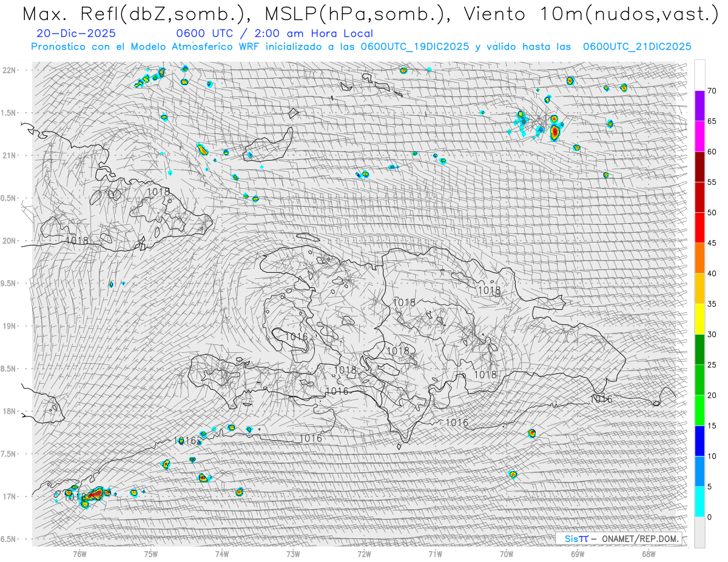728x562 pixels.
Task: Click the latitude axis label '19N'
Action: point(10,326)
